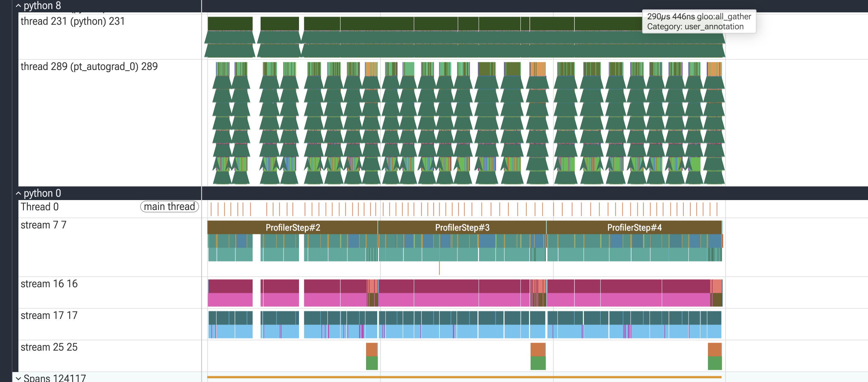Select the stream 16 16 track
Image resolution: width=868 pixels, height=382 pixels.
tap(49, 284)
